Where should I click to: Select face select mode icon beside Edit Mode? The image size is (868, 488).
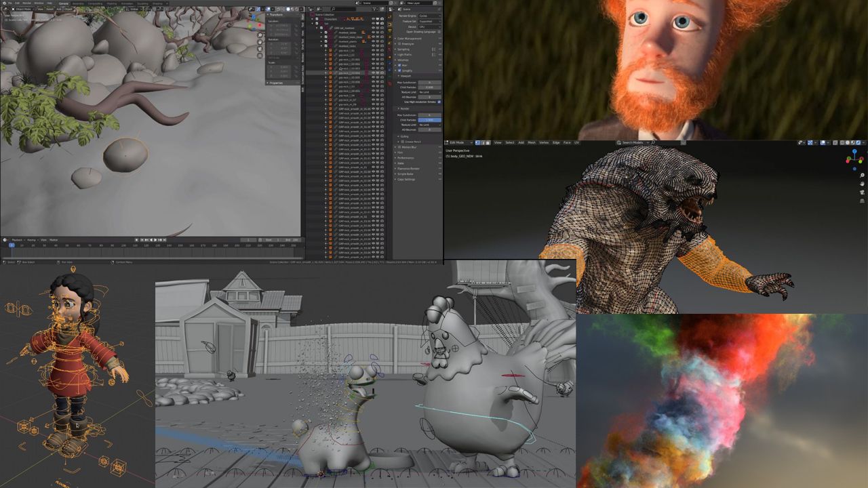pyautogui.click(x=488, y=142)
